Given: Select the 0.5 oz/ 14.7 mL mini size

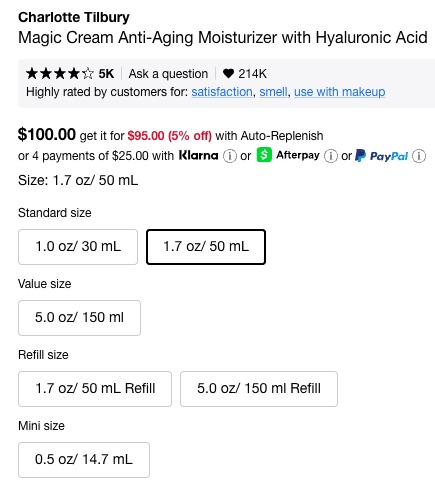Looking at the screenshot, I should [84, 460].
